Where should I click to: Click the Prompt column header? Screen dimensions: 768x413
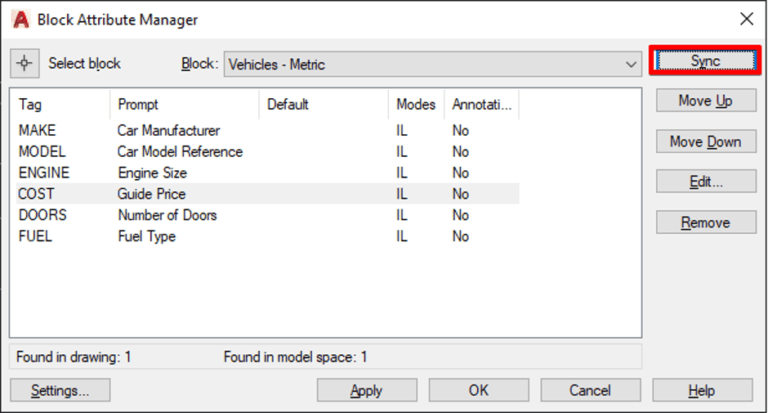(x=185, y=104)
